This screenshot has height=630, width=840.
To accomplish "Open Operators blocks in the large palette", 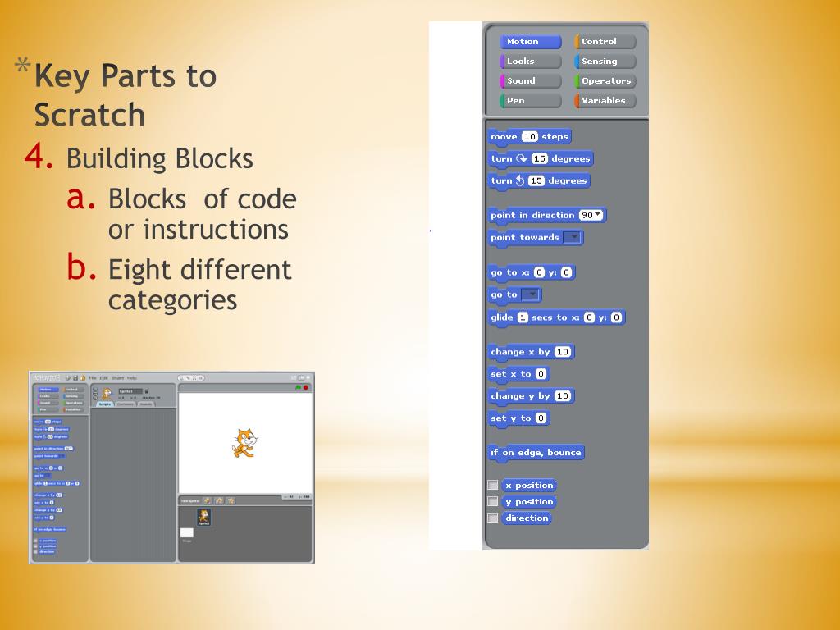I will [605, 81].
